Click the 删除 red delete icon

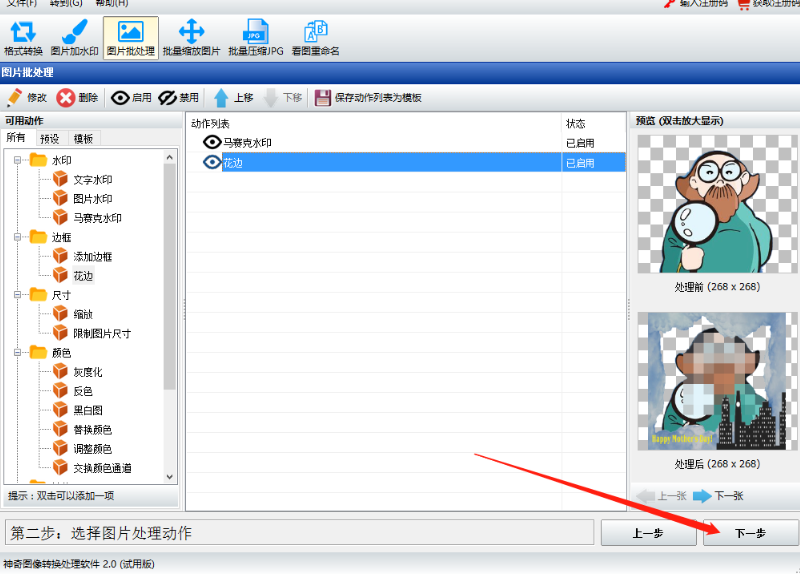tap(65, 97)
